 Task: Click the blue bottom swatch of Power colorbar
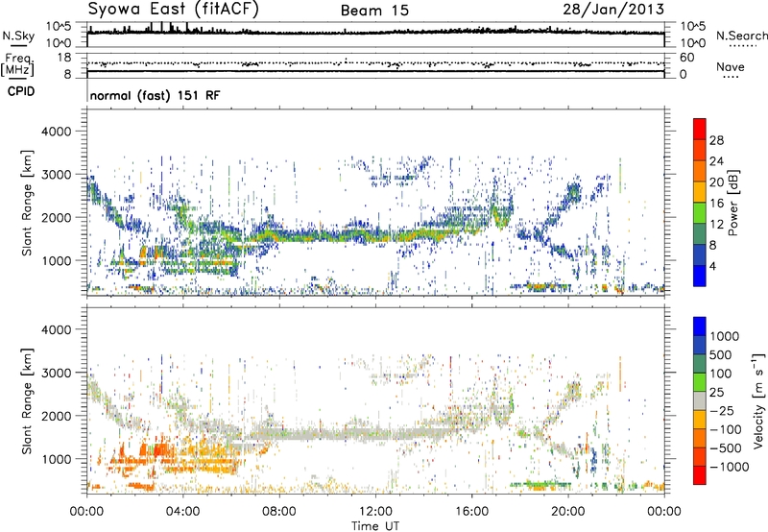point(700,276)
